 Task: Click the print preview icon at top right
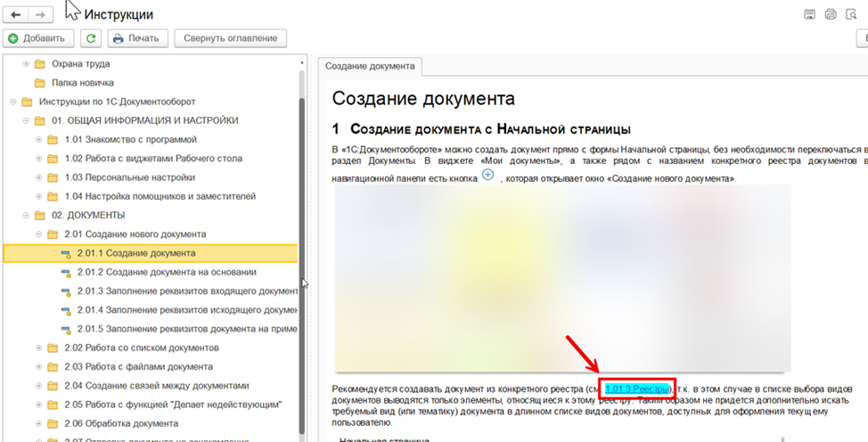click(x=851, y=15)
